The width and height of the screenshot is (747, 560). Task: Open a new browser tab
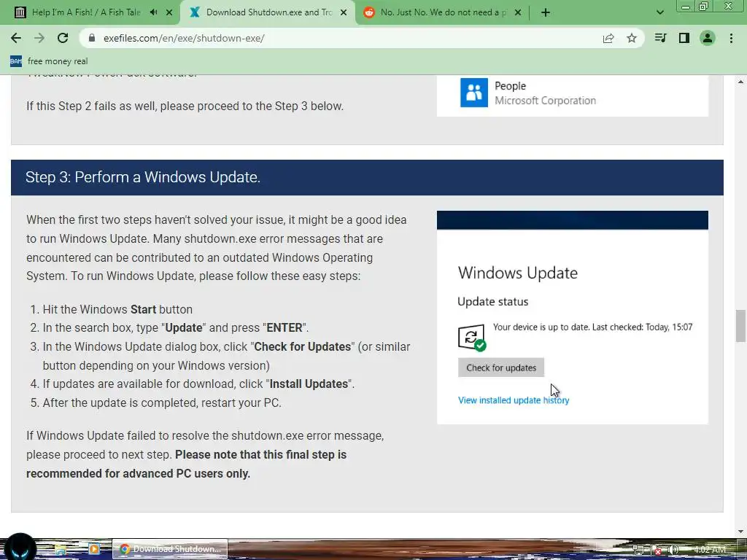(x=546, y=12)
